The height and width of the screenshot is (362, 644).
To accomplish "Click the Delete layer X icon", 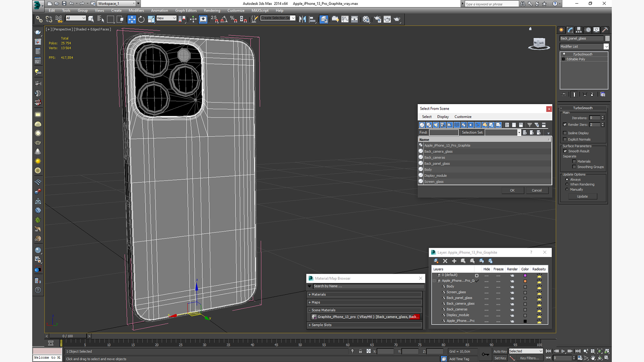I will point(445,261).
